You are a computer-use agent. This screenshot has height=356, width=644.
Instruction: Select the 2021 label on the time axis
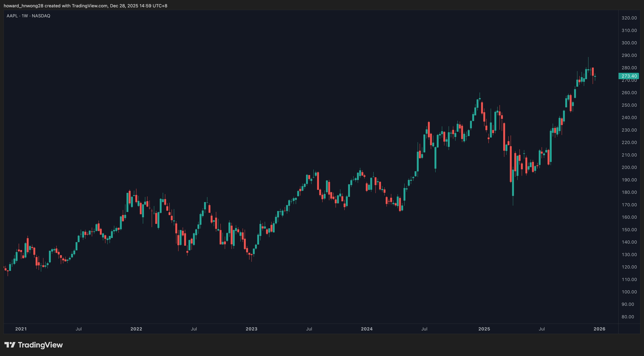tap(21, 329)
